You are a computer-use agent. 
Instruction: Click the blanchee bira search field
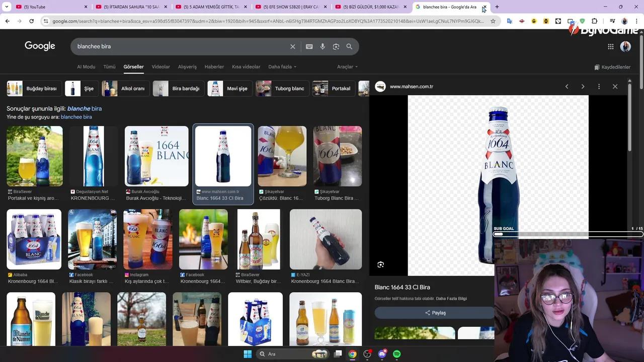click(x=181, y=46)
